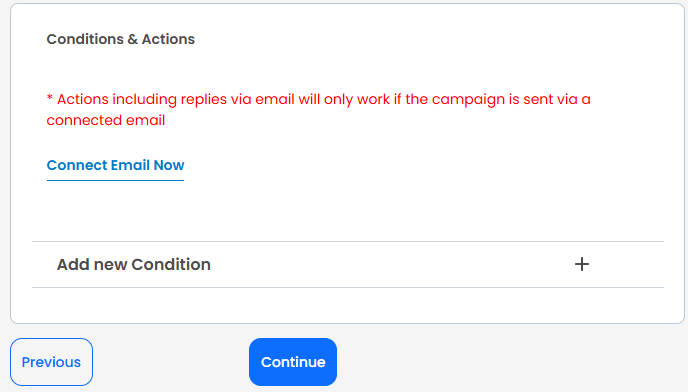
Task: Click the asterisk note about email replies
Action: [319, 110]
